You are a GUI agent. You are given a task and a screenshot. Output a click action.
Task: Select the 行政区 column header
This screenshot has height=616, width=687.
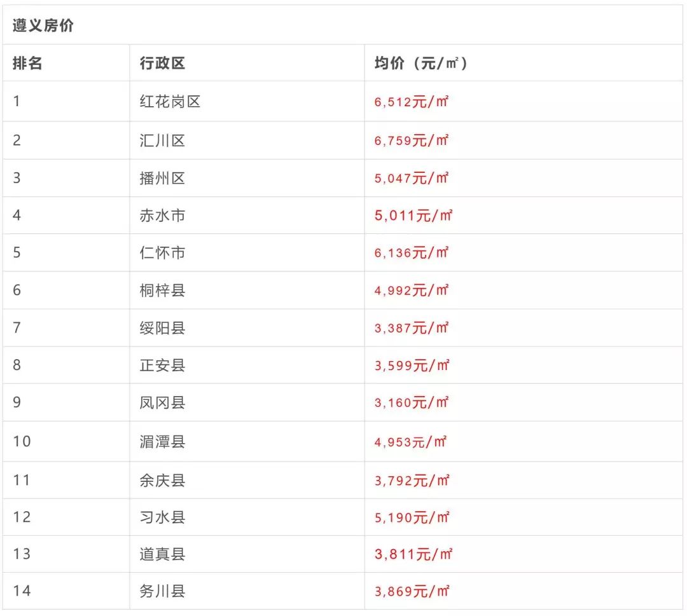[x=163, y=63]
